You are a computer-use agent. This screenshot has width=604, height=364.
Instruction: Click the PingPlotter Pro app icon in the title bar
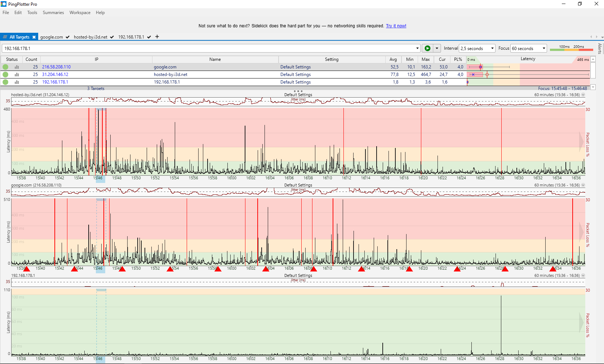4,4
